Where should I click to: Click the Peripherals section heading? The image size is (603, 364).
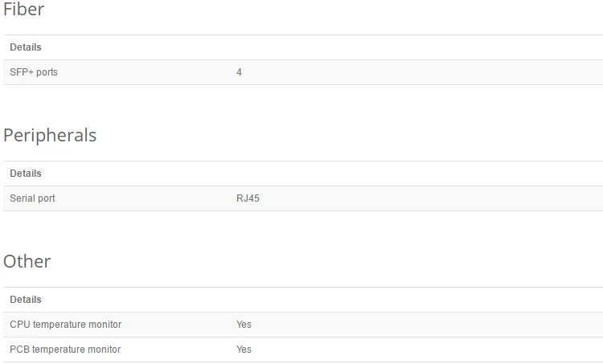coord(50,135)
